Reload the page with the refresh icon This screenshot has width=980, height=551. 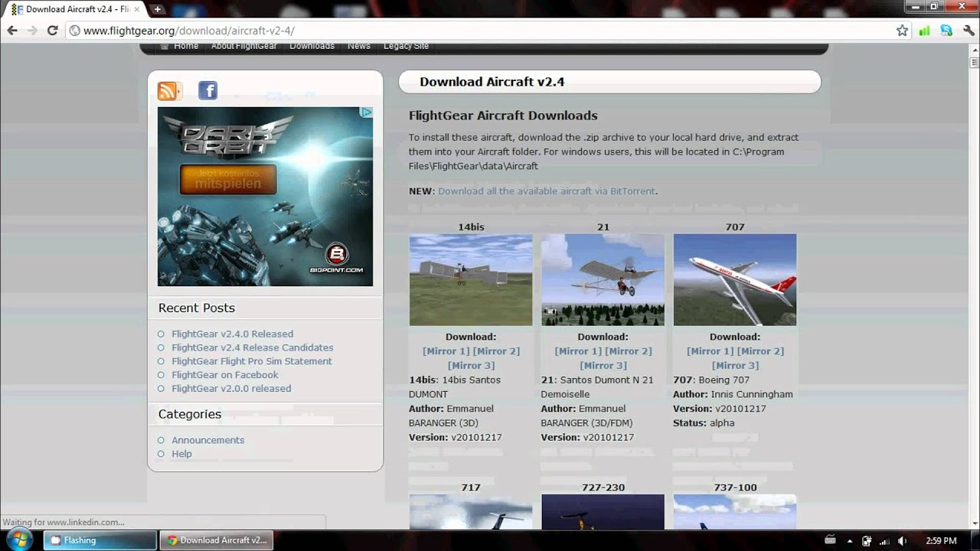[x=52, y=31]
